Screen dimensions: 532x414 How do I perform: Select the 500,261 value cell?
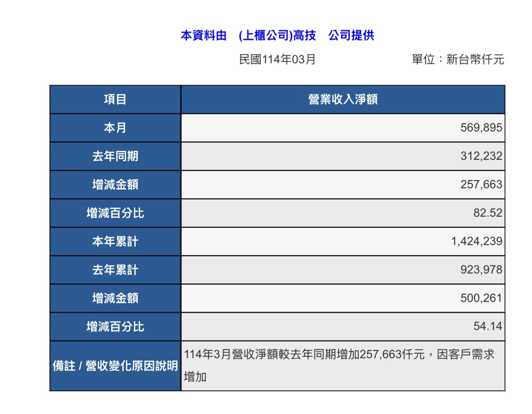coord(343,298)
